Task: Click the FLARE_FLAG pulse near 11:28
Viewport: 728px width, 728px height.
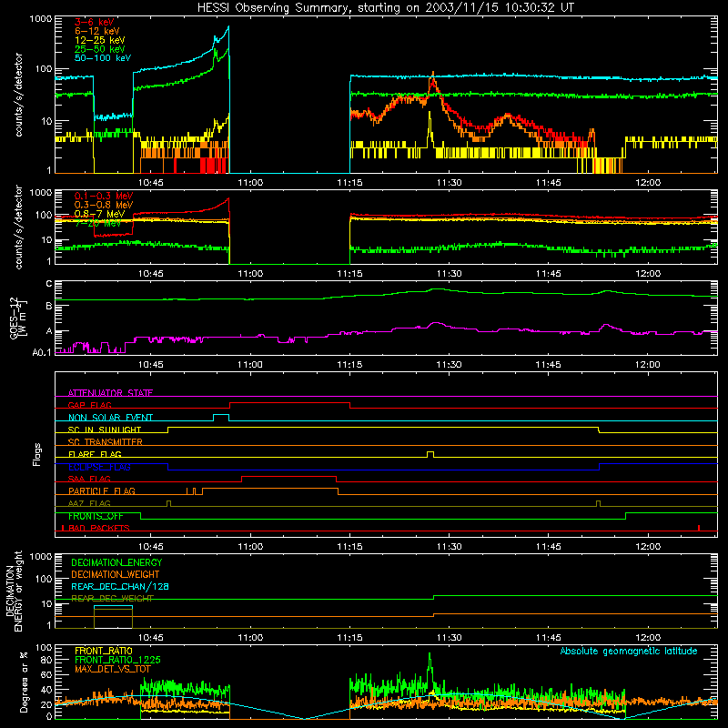Action: point(430,454)
